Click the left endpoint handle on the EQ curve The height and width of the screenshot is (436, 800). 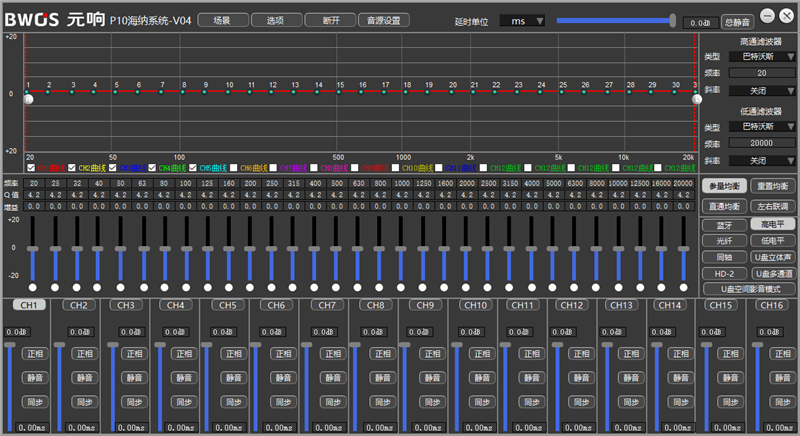pos(28,99)
